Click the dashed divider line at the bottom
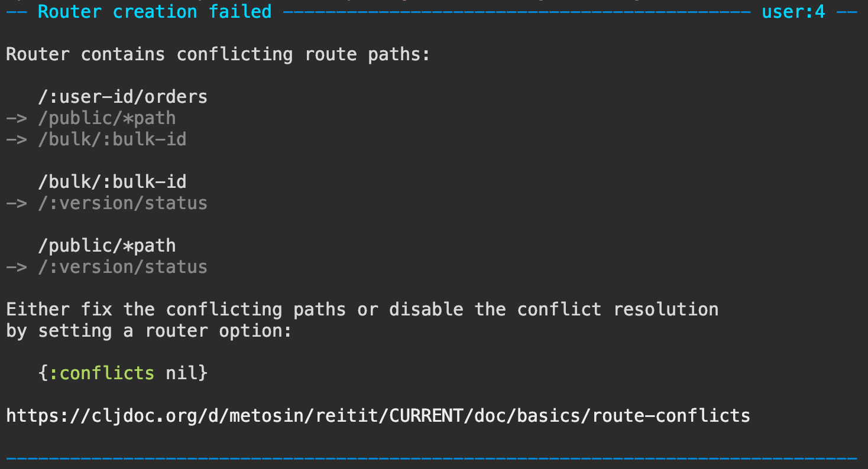The height and width of the screenshot is (469, 868). 432,458
